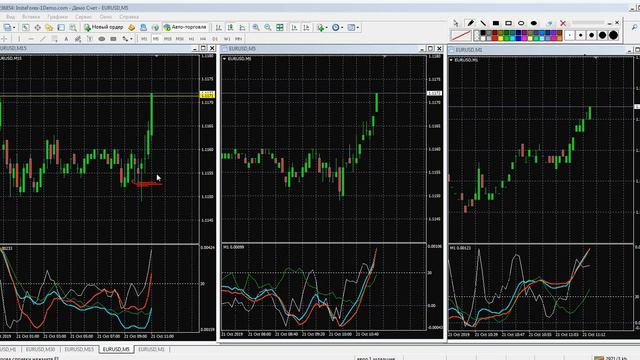Switch timeframe to H1
The height and width of the screenshot is (360, 640).
pyautogui.click(x=191, y=39)
